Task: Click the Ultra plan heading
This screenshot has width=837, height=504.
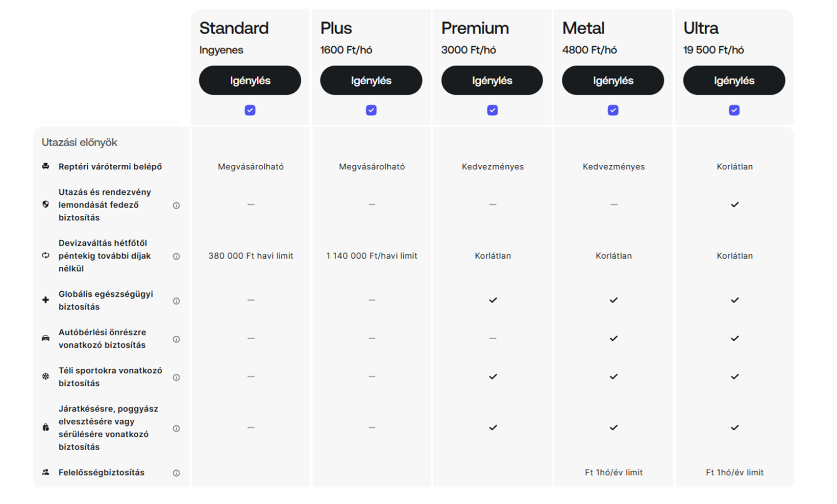Action: [701, 28]
